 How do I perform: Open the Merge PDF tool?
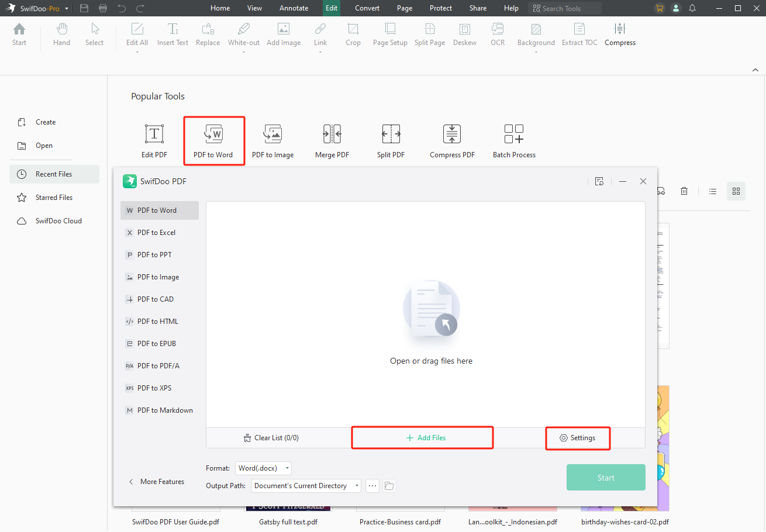click(x=332, y=141)
